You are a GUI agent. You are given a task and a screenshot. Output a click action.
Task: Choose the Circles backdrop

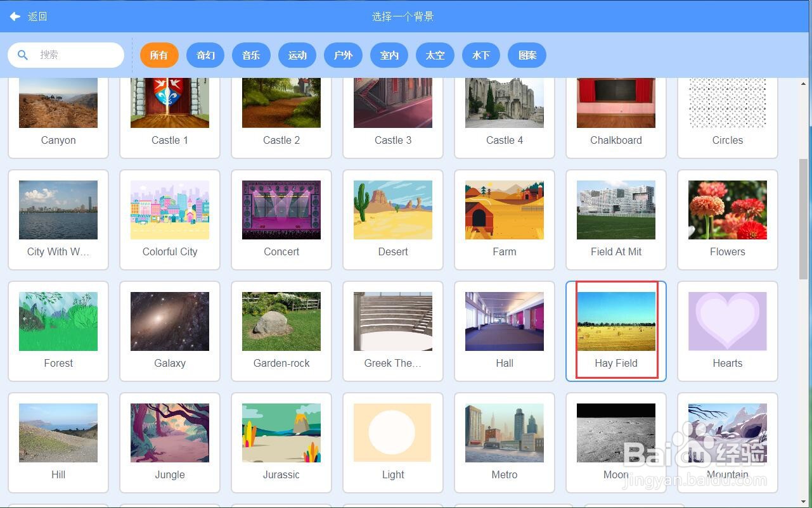point(728,117)
